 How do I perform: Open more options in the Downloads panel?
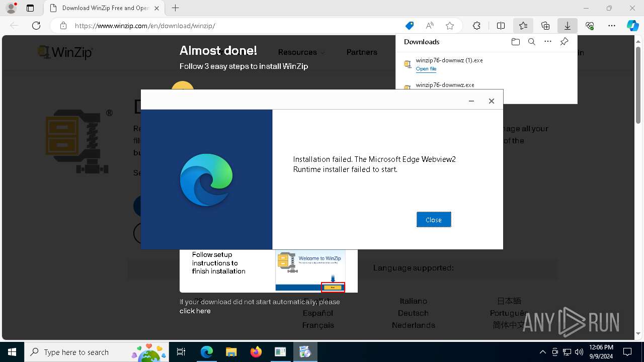click(x=548, y=42)
